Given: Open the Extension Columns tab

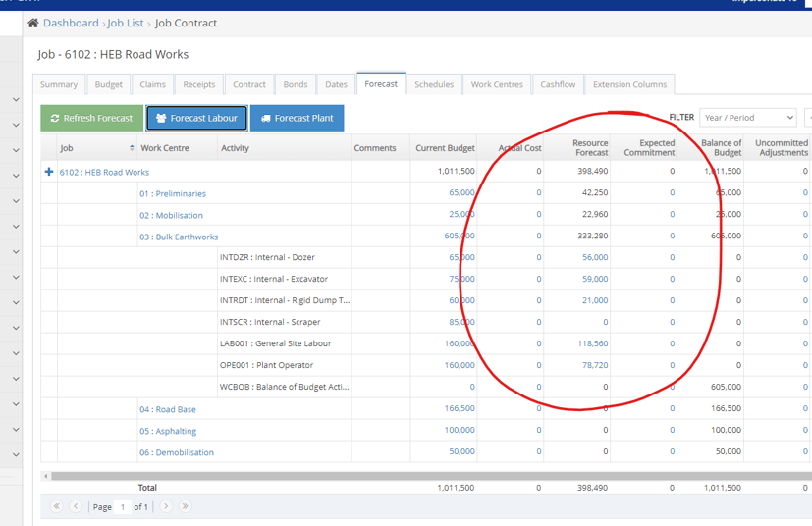Looking at the screenshot, I should (x=629, y=84).
